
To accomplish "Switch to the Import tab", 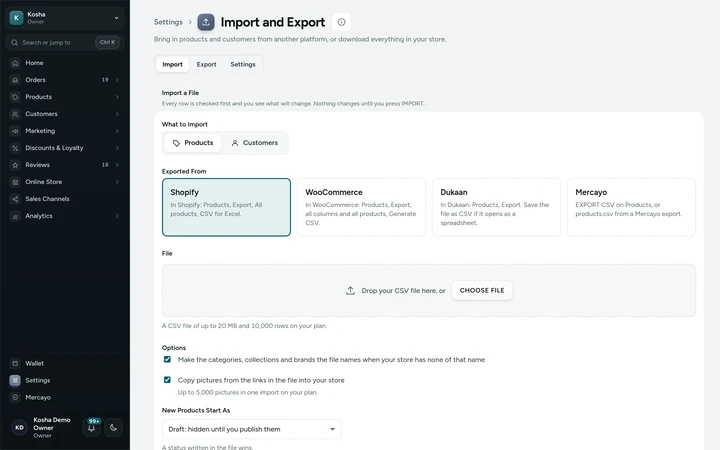I will [172, 64].
